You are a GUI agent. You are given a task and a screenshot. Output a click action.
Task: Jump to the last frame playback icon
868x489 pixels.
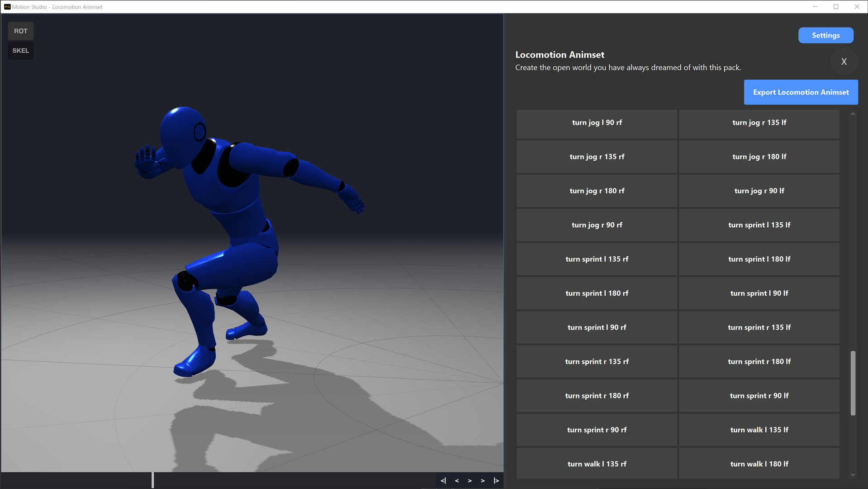pos(496,480)
